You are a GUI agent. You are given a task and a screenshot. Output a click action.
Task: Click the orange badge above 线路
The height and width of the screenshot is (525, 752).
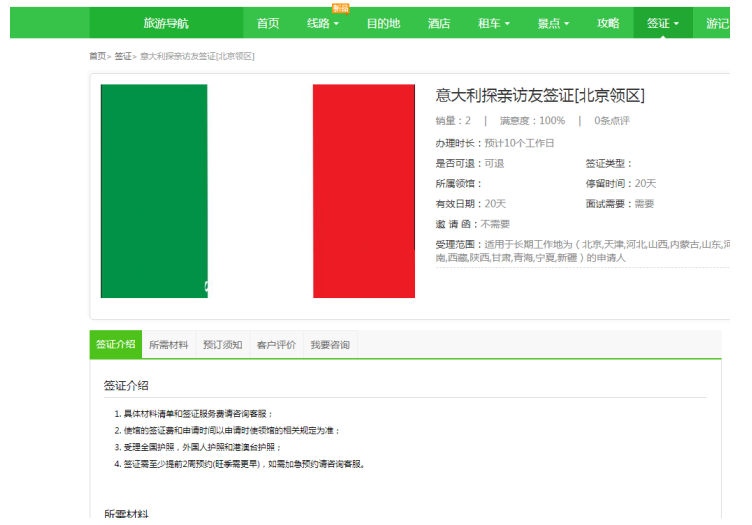pyautogui.click(x=340, y=8)
